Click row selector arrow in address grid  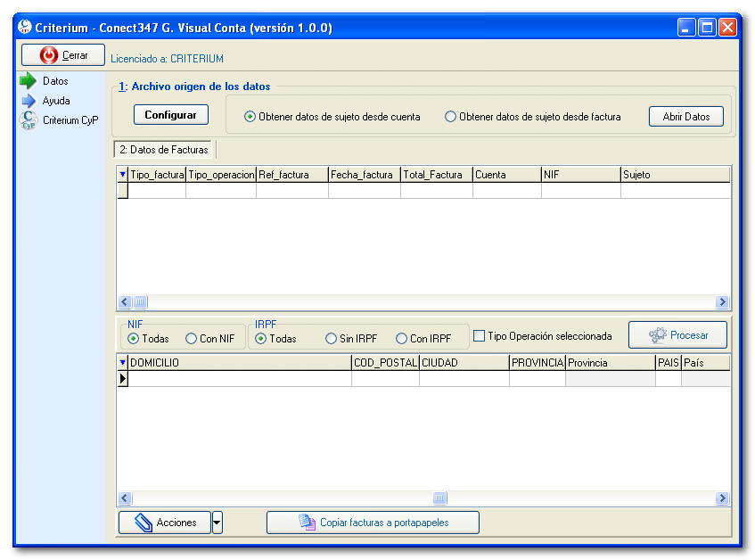(123, 379)
